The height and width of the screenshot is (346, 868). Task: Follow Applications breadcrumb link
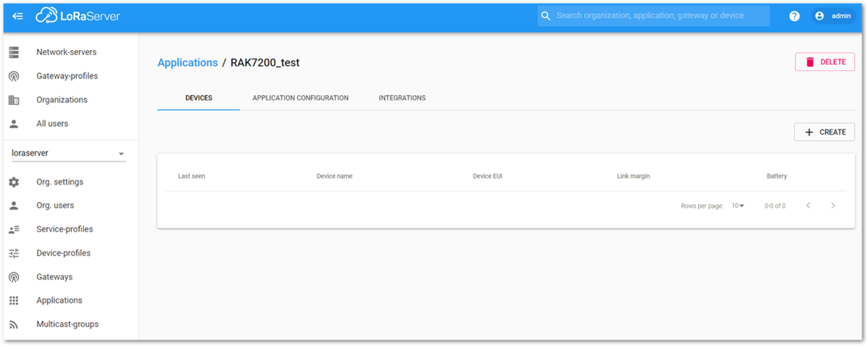[x=187, y=63]
